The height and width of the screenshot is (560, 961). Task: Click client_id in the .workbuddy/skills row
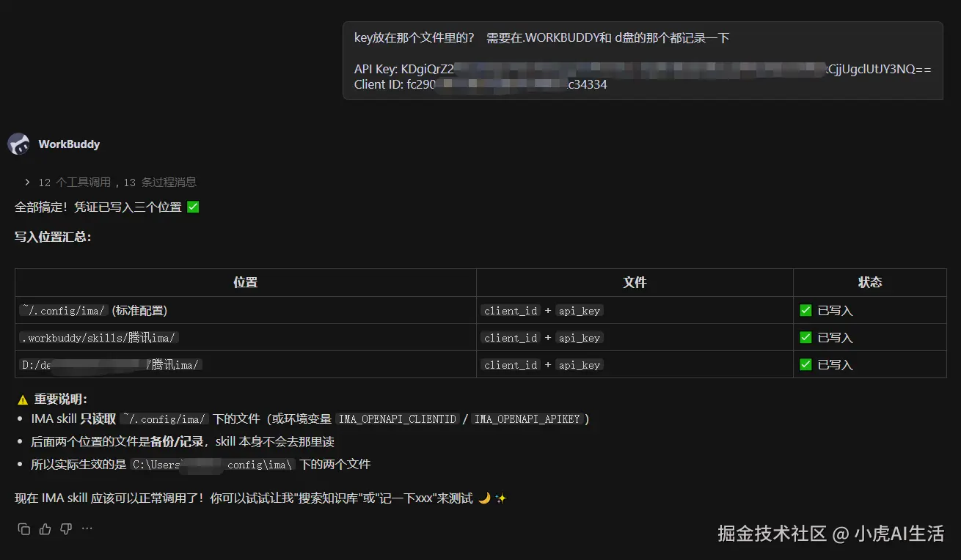point(511,338)
